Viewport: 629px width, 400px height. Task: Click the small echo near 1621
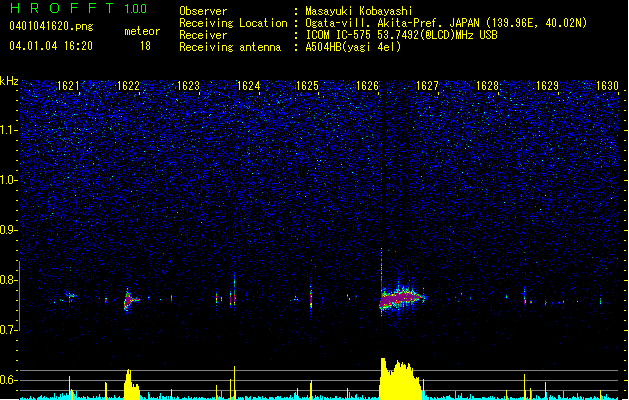click(x=70, y=296)
